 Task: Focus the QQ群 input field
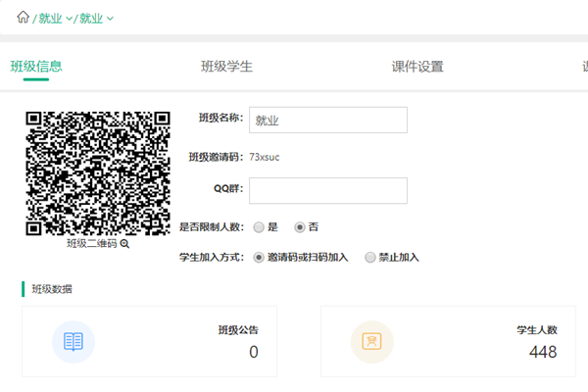328,190
